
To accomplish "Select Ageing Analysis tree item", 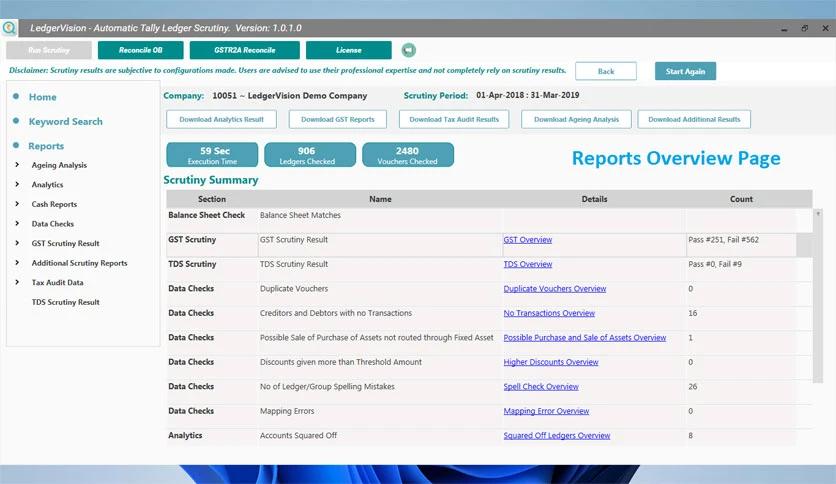I will (59, 165).
